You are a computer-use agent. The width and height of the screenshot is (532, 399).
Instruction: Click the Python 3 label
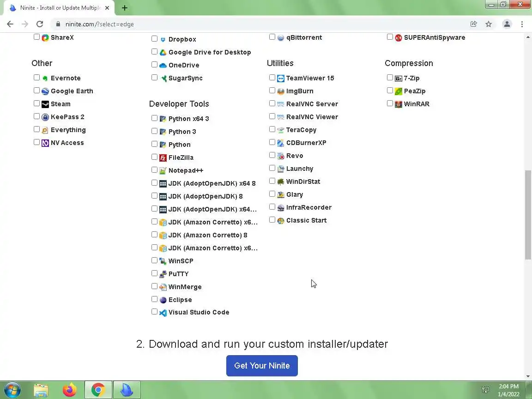pos(182,132)
